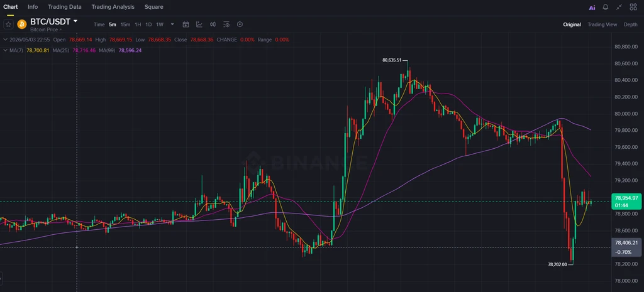Click the MA(25) value 78,716.46

tap(84, 50)
